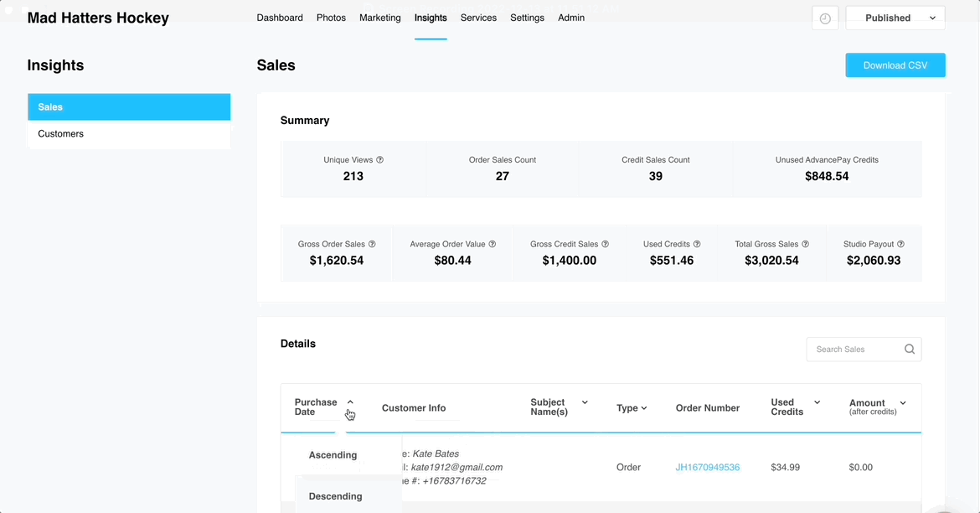This screenshot has height=513, width=980.
Task: Switch to the Marketing tab
Action: click(x=379, y=18)
